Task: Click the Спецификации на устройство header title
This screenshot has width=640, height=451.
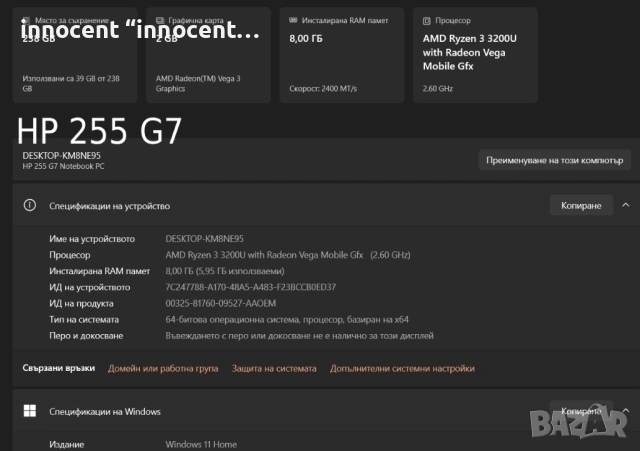Action: coord(109,206)
